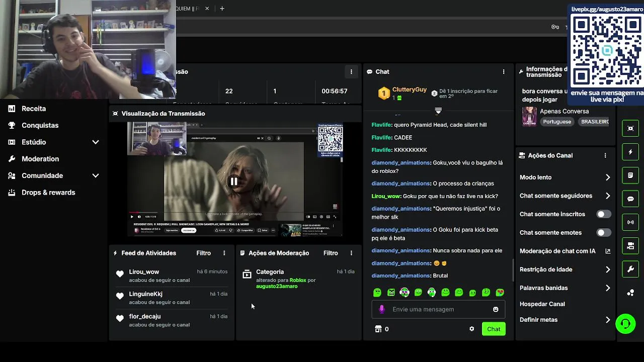This screenshot has height=362, width=644.
Task: Toggle Chat somente inscritos switch
Action: (x=603, y=214)
